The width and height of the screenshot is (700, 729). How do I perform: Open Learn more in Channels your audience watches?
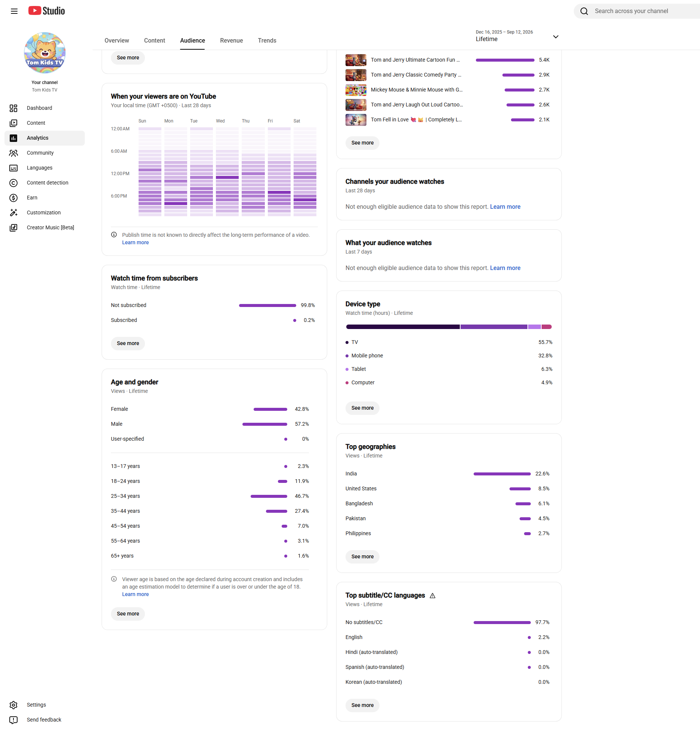tap(505, 207)
